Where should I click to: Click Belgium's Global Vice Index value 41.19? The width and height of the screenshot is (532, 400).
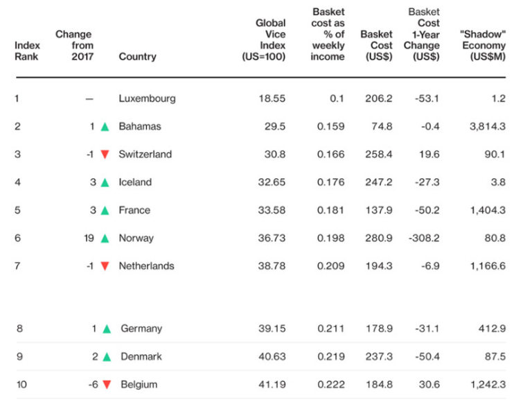point(273,384)
